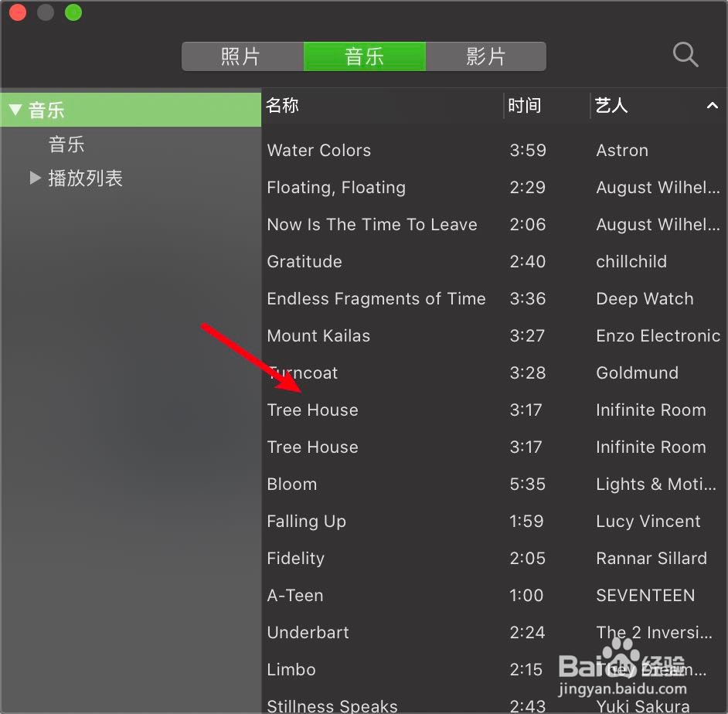
Task: Click the 3:28 duration next to Goldmund
Action: pyautogui.click(x=528, y=372)
